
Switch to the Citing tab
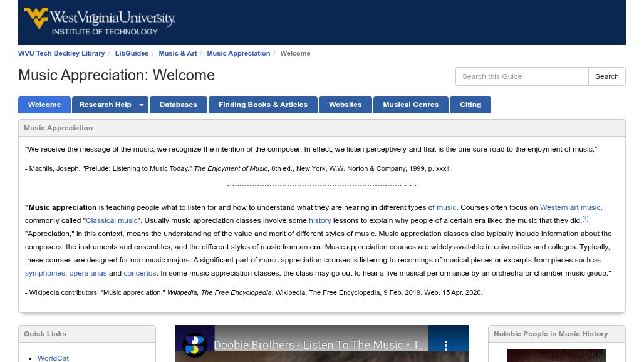coord(470,105)
